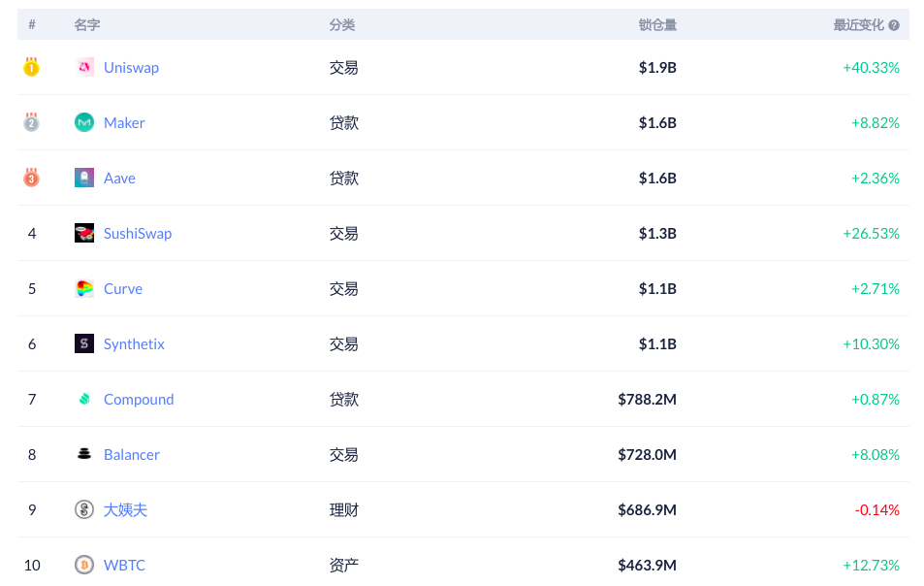Click the SushiSwap logo icon
This screenshot has width=924, height=586.
click(84, 233)
